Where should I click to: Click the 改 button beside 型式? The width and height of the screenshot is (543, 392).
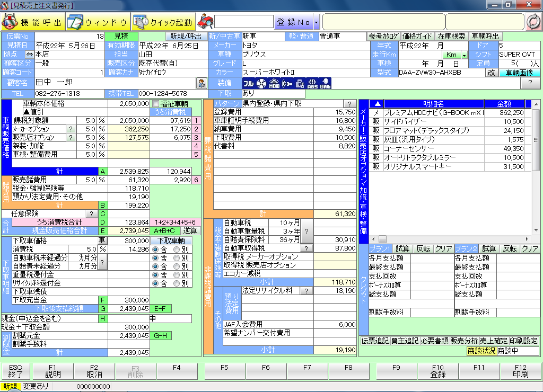(492, 73)
